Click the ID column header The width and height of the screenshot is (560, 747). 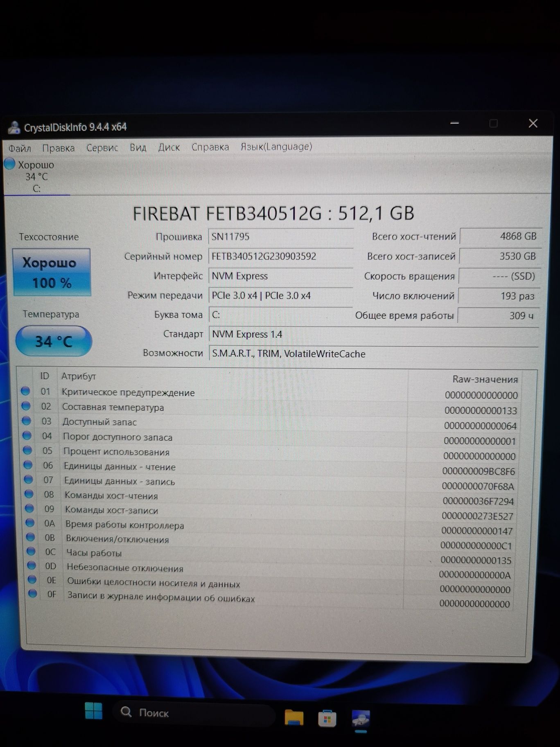tap(44, 376)
